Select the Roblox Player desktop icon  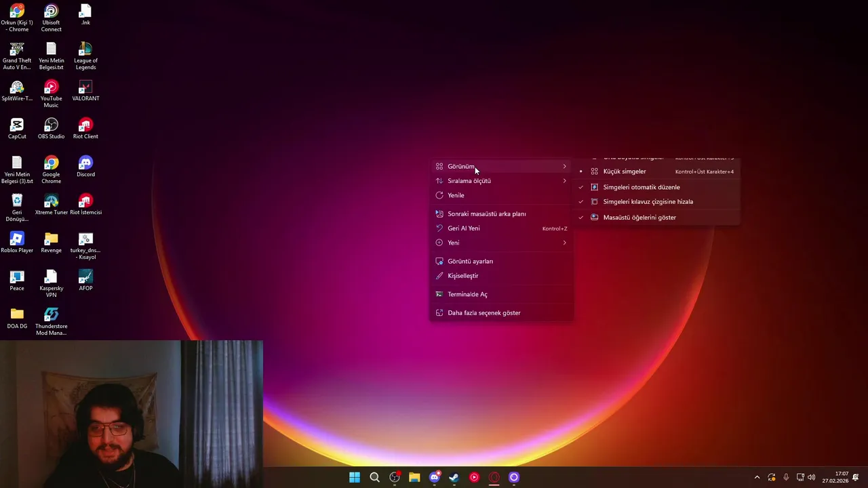click(17, 243)
